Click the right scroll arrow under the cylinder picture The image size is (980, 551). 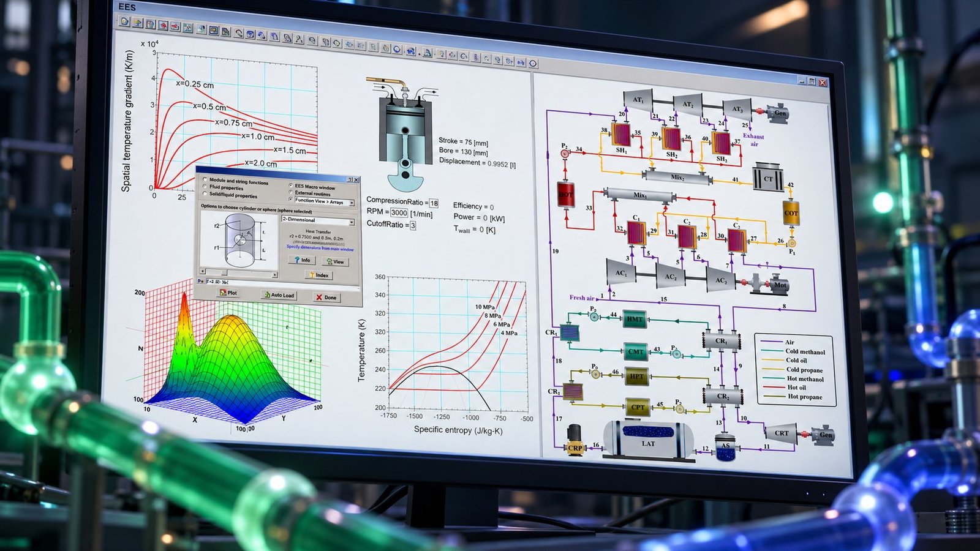275,274
